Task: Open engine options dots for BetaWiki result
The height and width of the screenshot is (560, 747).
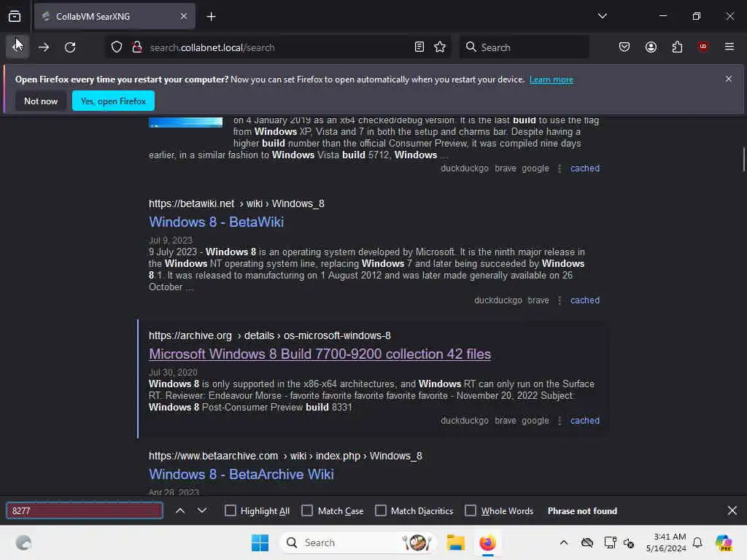Action: click(560, 300)
